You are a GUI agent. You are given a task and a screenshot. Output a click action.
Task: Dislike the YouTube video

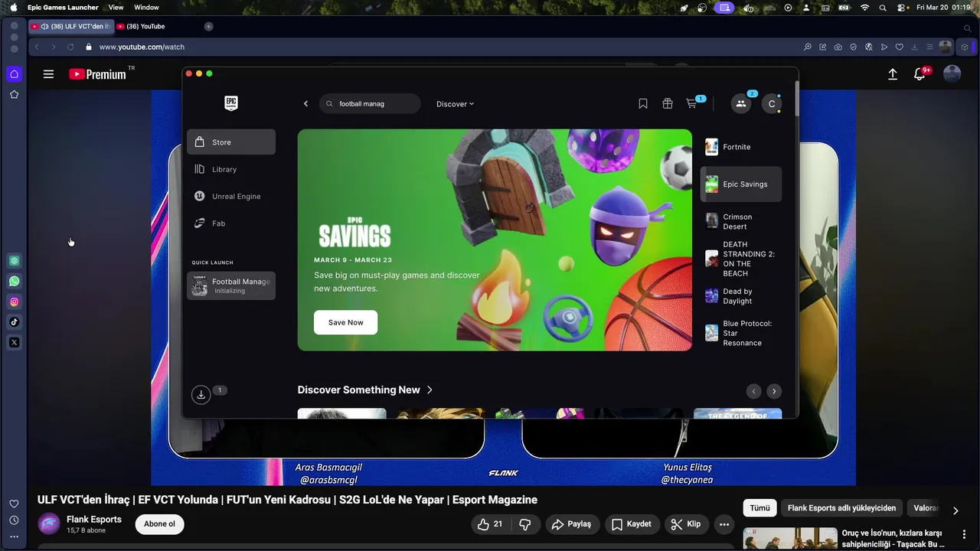525,524
